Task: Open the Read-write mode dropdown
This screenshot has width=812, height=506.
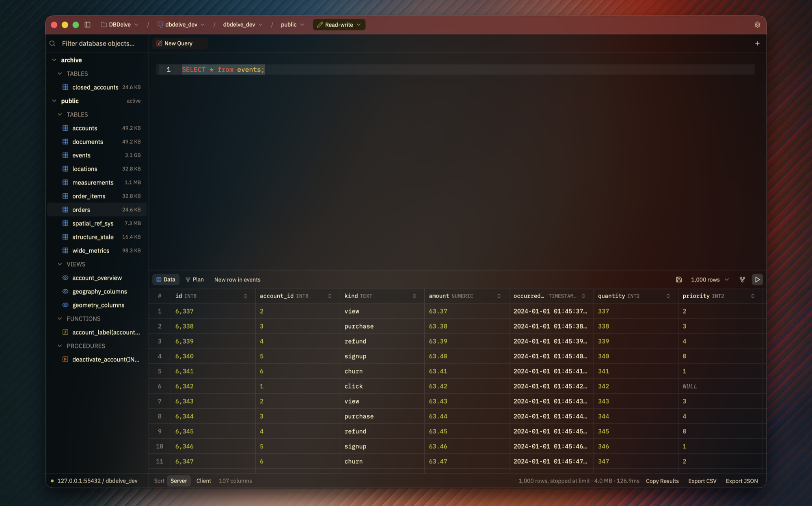Action: pyautogui.click(x=339, y=25)
